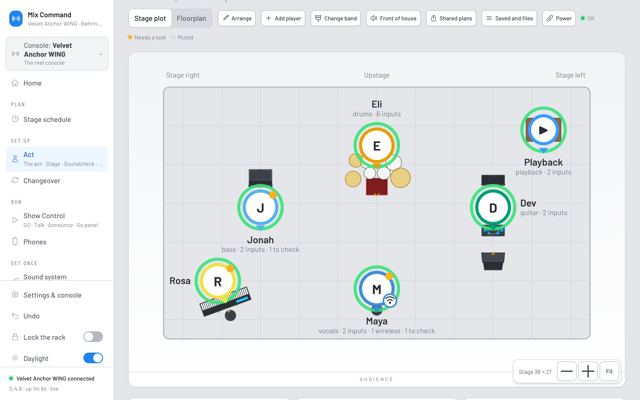The image size is (640, 400).
Task: Select Jonah's bass player circle
Action: 260,208
